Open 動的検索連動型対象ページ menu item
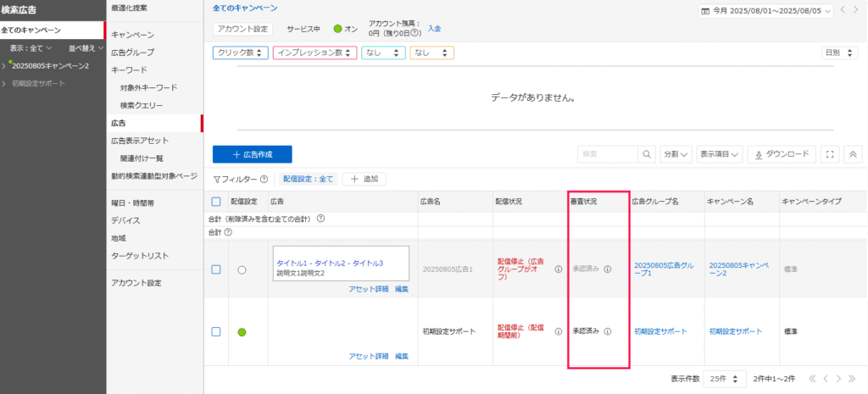This screenshot has width=868, height=394. [x=154, y=176]
